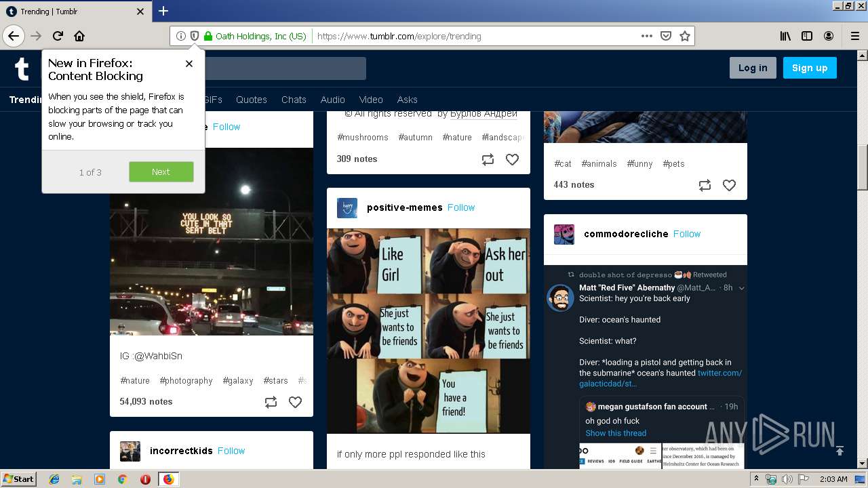Open the #mushrooms tag

coord(363,137)
